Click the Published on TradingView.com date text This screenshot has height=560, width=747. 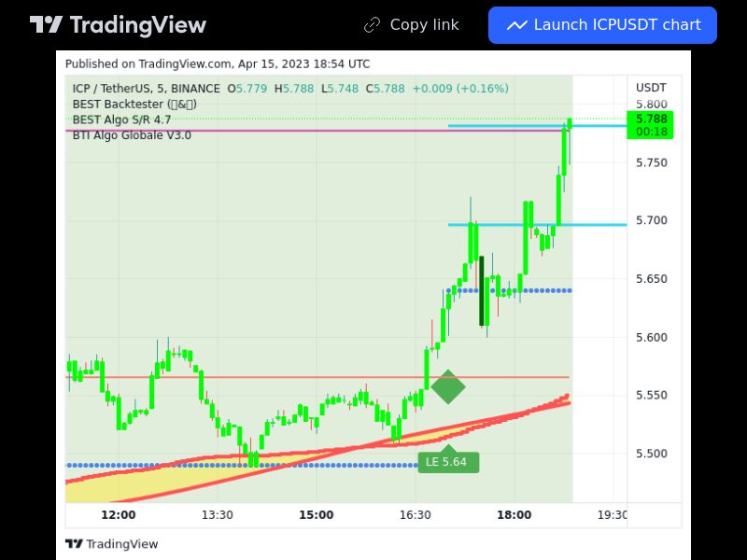[x=218, y=63]
